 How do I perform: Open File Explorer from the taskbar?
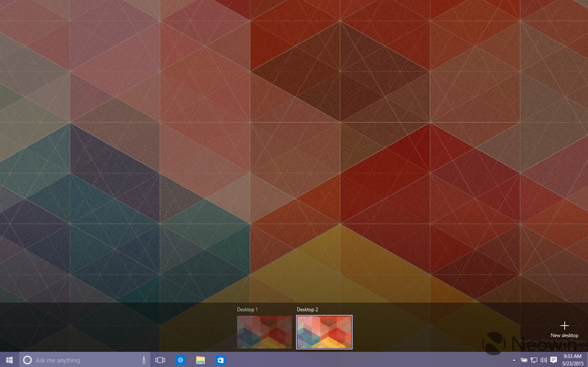tap(200, 360)
